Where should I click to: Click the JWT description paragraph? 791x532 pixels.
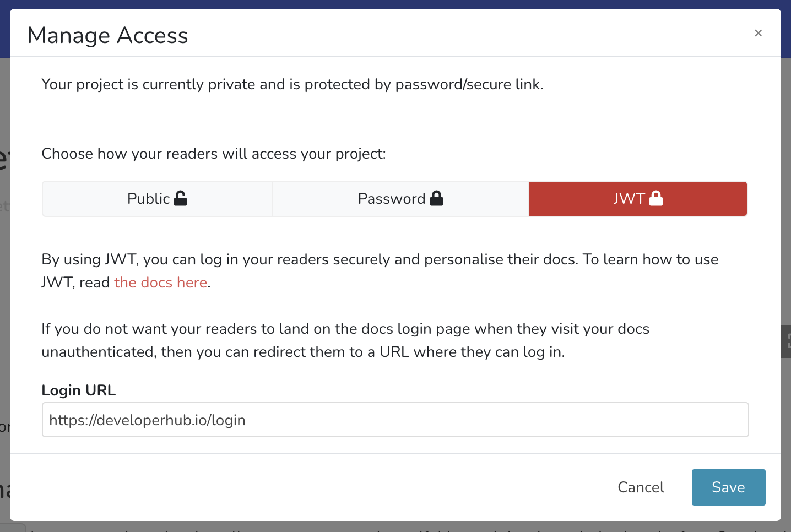tap(380, 260)
